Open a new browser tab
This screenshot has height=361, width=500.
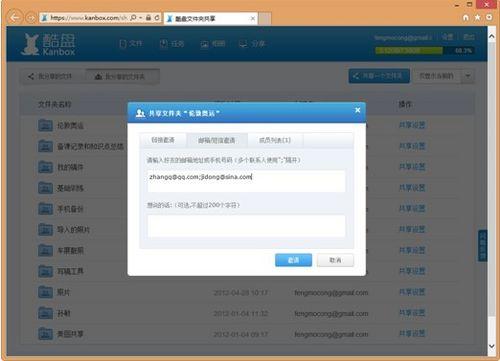point(265,19)
